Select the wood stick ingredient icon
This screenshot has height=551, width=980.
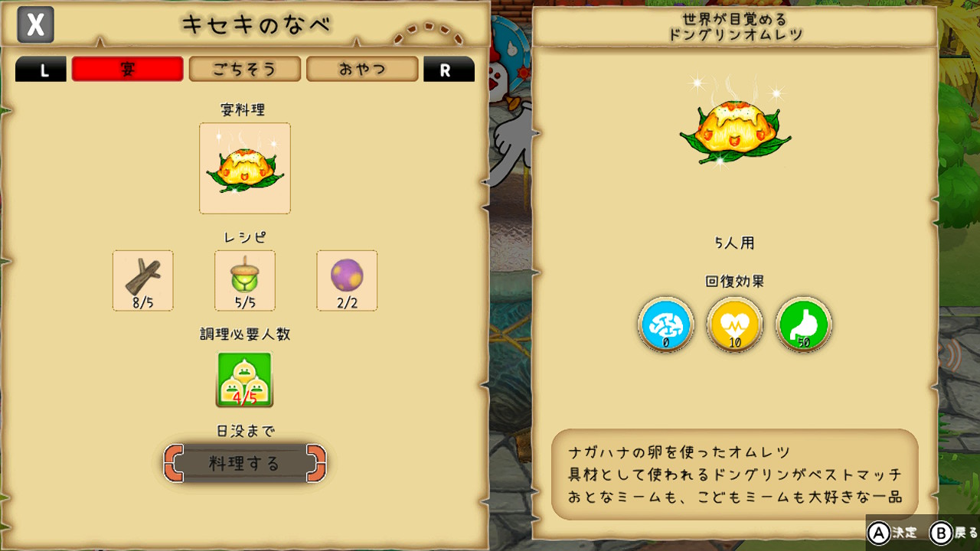[x=143, y=281]
